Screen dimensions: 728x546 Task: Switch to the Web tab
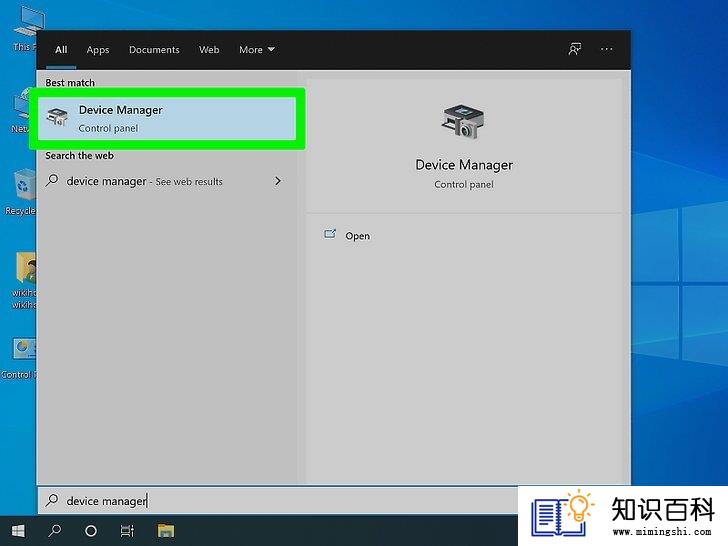(209, 50)
